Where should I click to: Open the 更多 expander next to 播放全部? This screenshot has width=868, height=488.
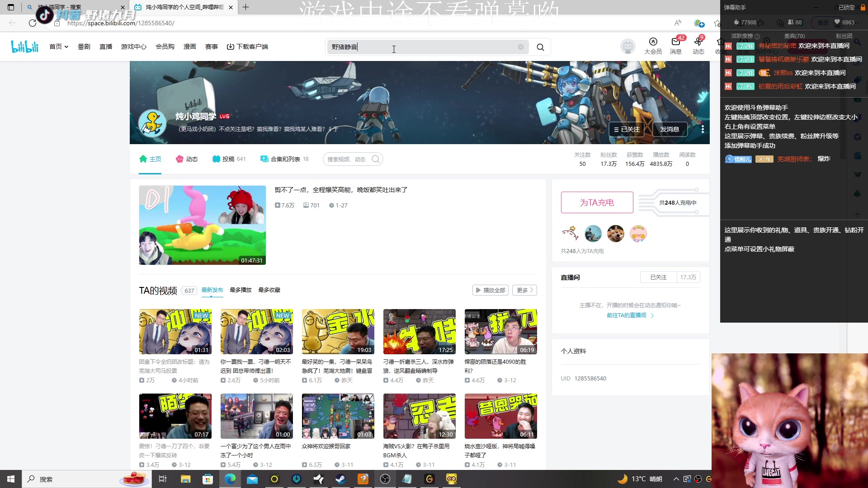[524, 290]
